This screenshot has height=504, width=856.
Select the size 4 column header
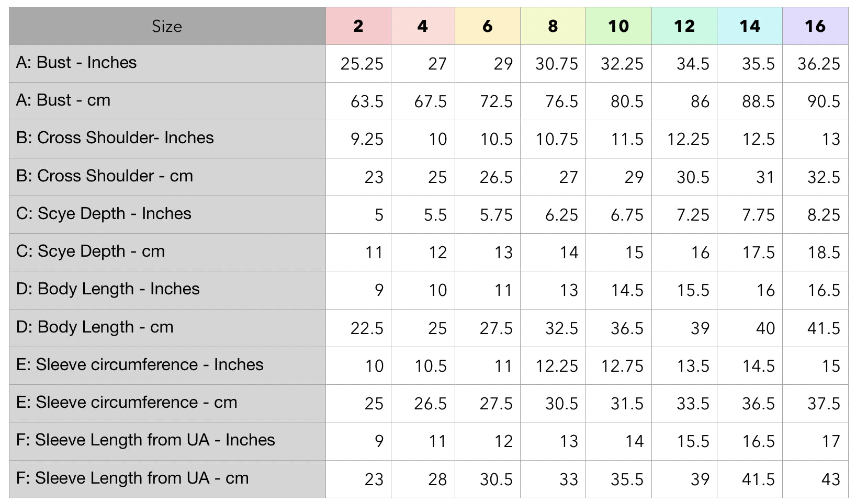tap(423, 26)
